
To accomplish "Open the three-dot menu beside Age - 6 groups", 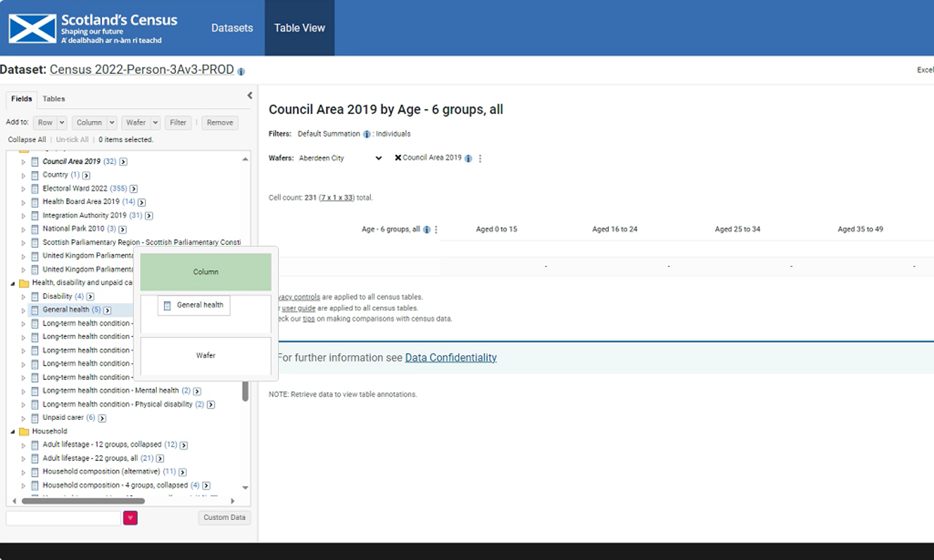I will pyautogui.click(x=436, y=230).
